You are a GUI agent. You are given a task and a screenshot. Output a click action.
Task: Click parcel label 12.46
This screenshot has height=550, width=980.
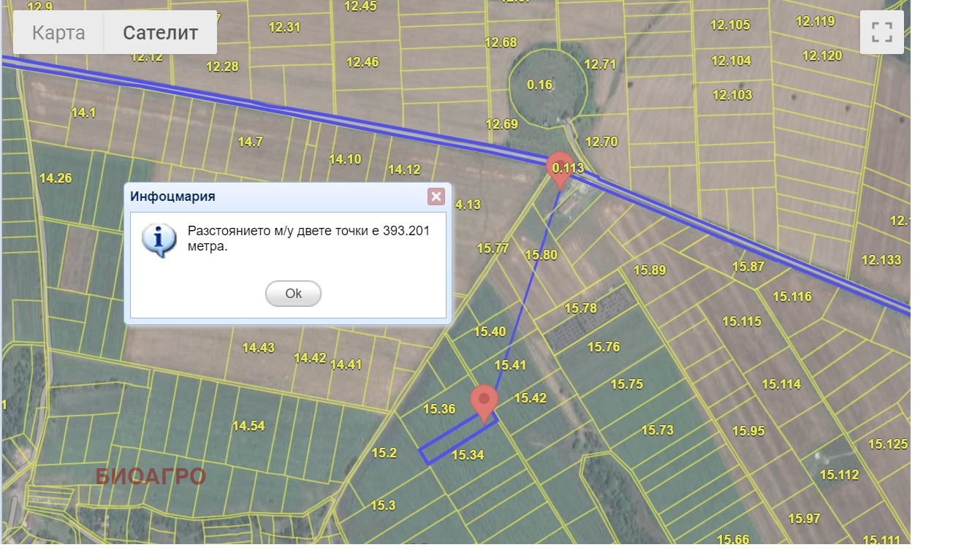[362, 62]
